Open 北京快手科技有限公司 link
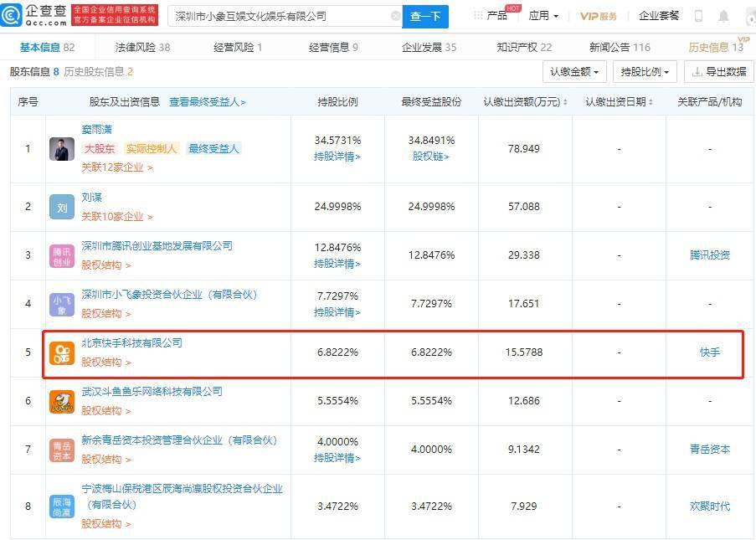The width and height of the screenshot is (756, 540). pos(132,343)
